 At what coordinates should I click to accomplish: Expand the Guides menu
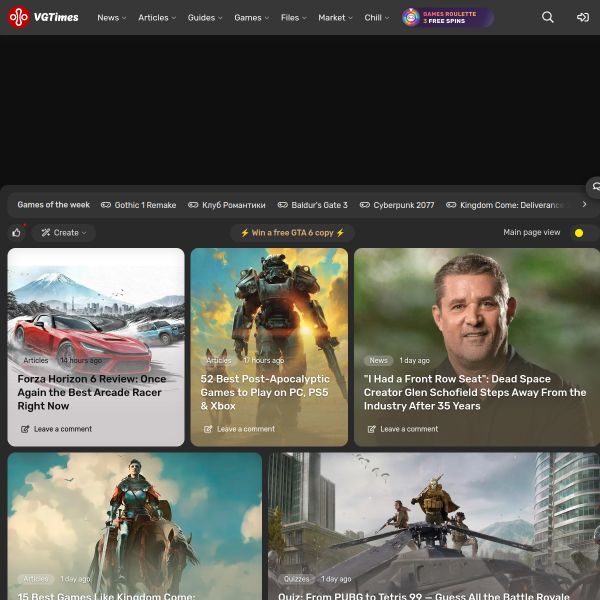205,18
